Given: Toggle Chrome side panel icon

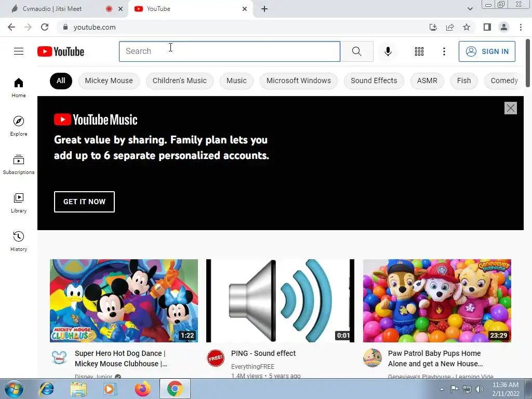Looking at the screenshot, I should [x=487, y=27].
